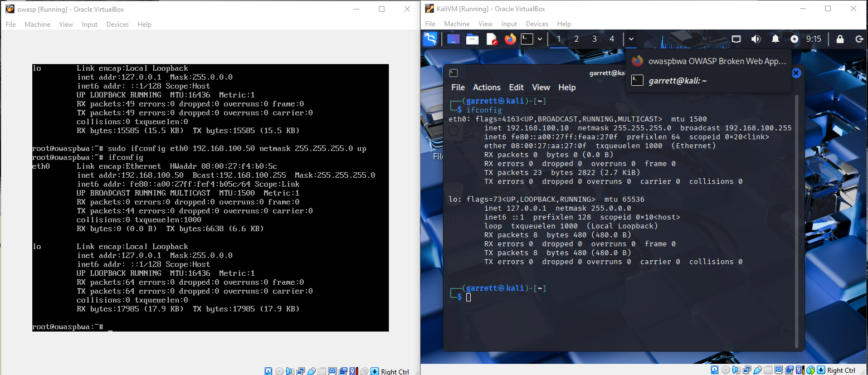
Task: Open the View menu in the Kali terminal
Action: [541, 87]
